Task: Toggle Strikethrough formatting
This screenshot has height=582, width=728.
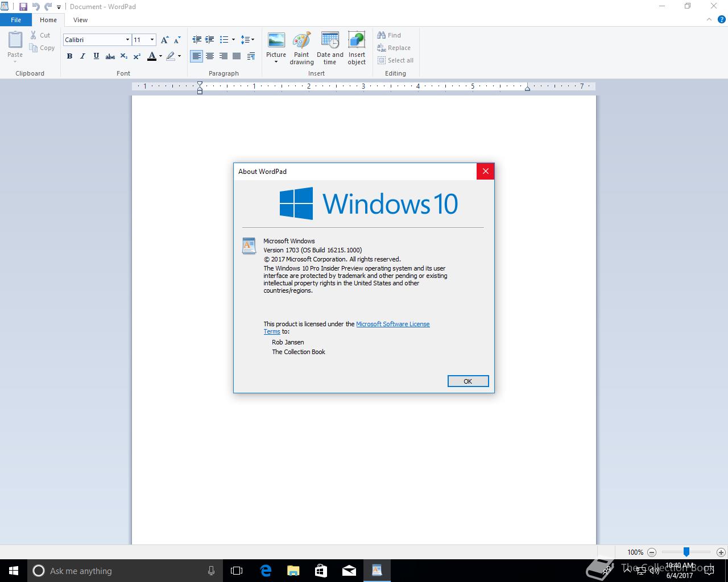Action: coord(110,56)
